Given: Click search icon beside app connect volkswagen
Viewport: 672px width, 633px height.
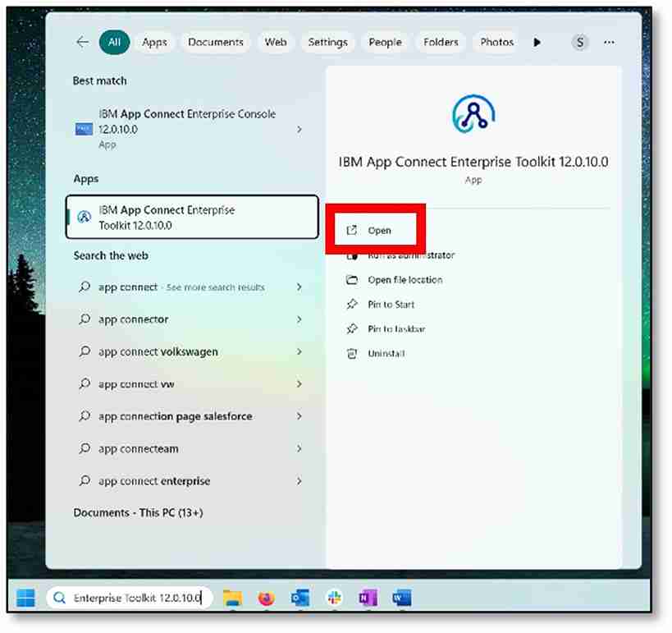Looking at the screenshot, I should [x=85, y=351].
